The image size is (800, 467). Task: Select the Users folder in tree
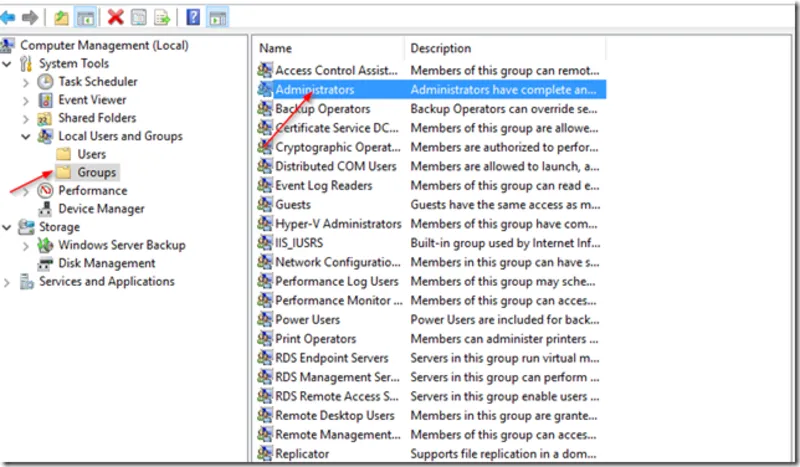(x=91, y=154)
